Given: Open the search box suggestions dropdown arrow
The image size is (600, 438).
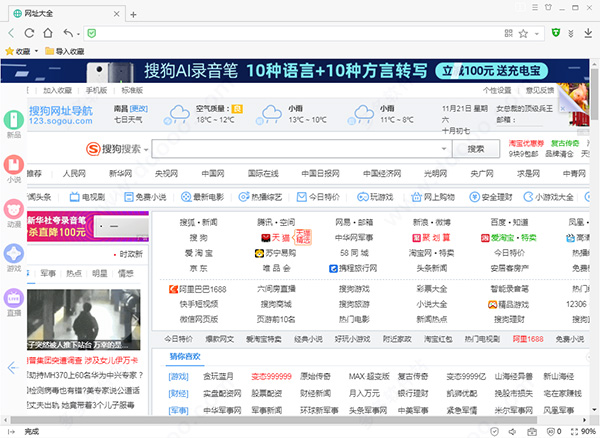Looking at the screenshot, I should tap(444, 148).
